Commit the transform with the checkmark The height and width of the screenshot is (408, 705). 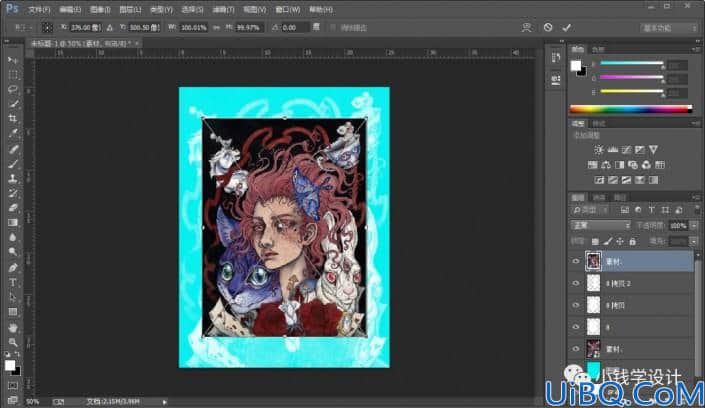pos(567,27)
